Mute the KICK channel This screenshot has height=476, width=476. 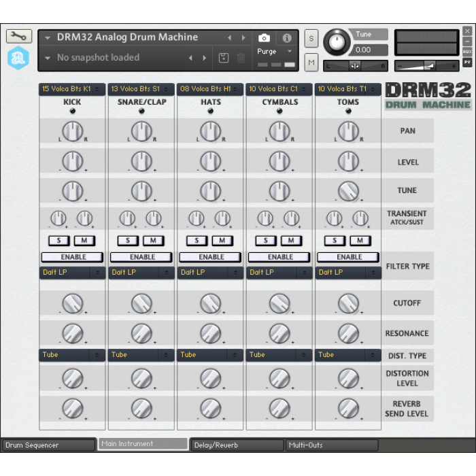tap(85, 241)
